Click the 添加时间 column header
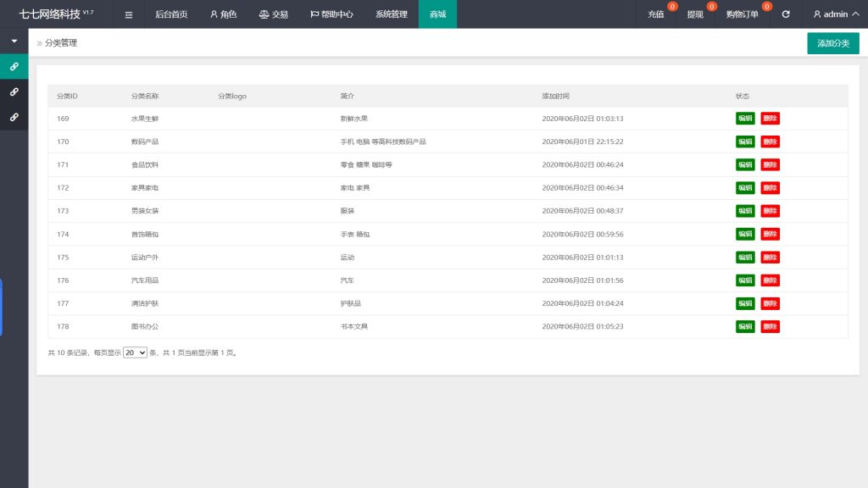This screenshot has height=488, width=868. [x=556, y=97]
